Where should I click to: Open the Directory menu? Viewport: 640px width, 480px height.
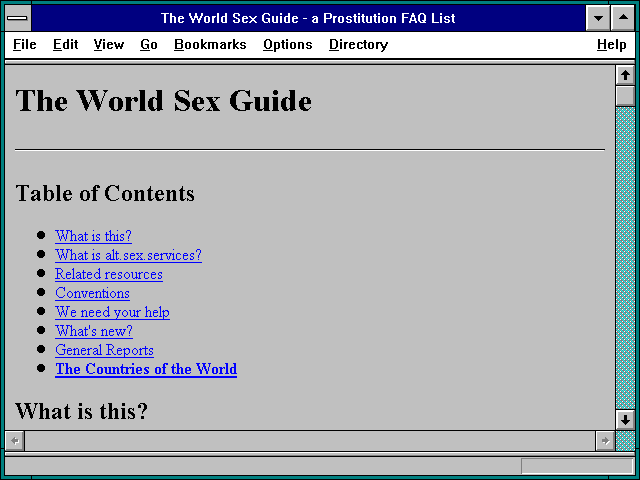coord(358,44)
